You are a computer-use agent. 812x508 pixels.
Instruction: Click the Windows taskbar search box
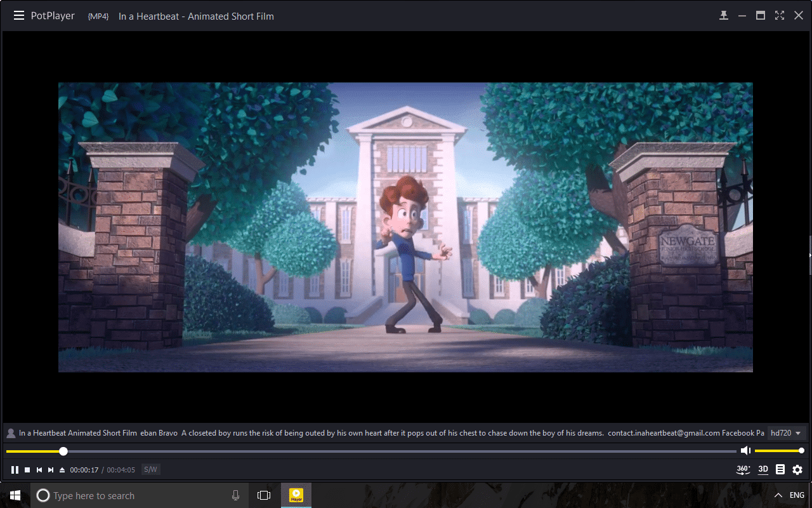click(140, 495)
